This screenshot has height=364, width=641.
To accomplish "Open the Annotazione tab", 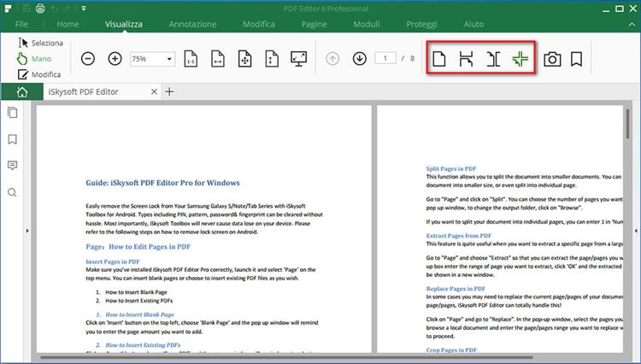I will (192, 24).
